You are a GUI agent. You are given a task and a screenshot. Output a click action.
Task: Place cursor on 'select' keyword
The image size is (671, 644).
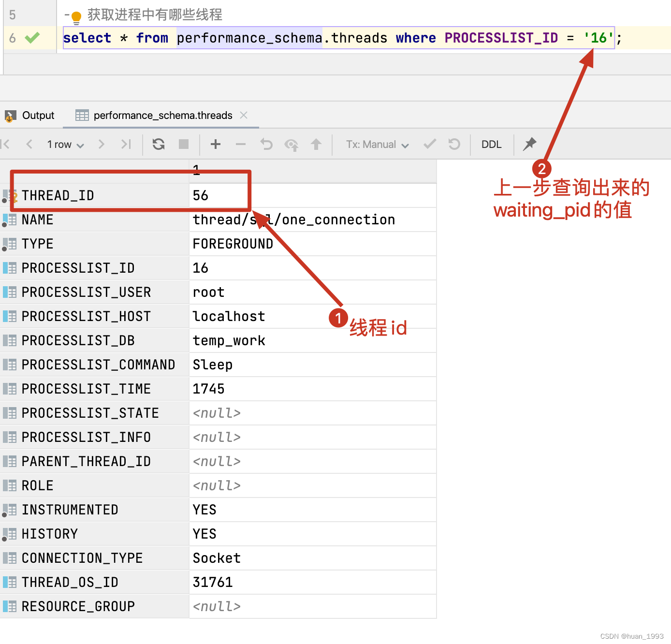tap(87, 38)
